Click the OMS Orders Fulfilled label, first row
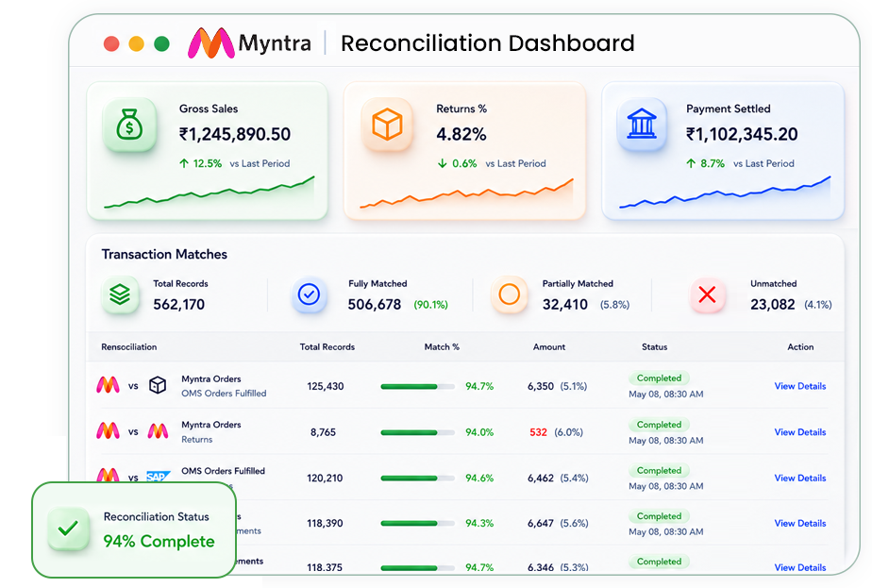This screenshot has width=872, height=588. click(224, 394)
